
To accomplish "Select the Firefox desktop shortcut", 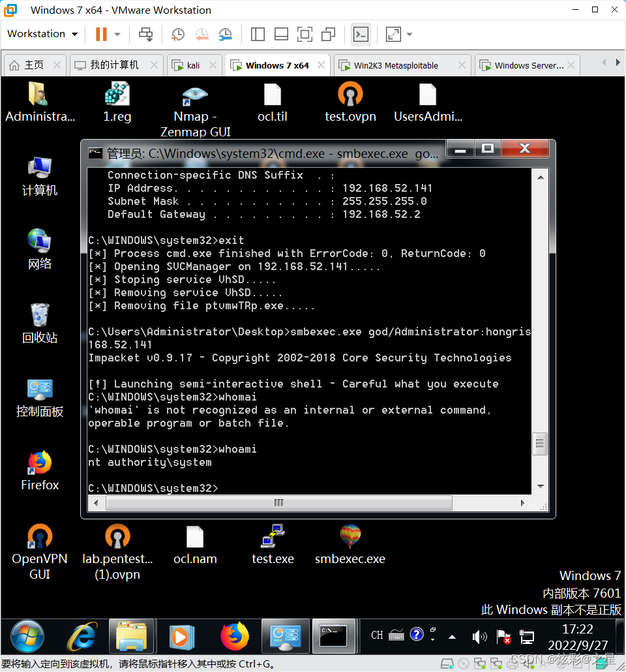I will (40, 470).
